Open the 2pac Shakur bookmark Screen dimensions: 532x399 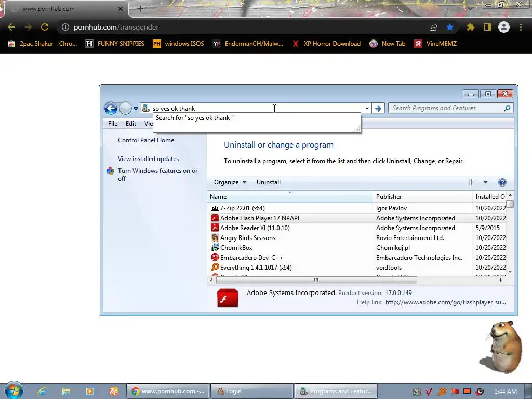(x=43, y=44)
